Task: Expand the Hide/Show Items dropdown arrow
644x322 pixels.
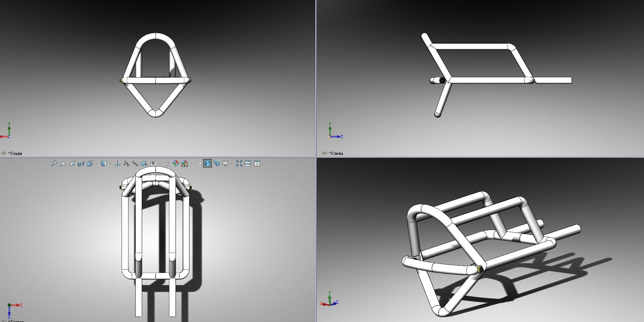Action: tap(160, 163)
